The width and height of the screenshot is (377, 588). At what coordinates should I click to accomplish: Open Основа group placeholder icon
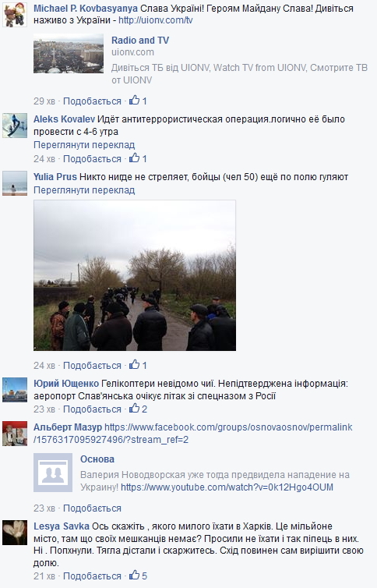tap(53, 473)
